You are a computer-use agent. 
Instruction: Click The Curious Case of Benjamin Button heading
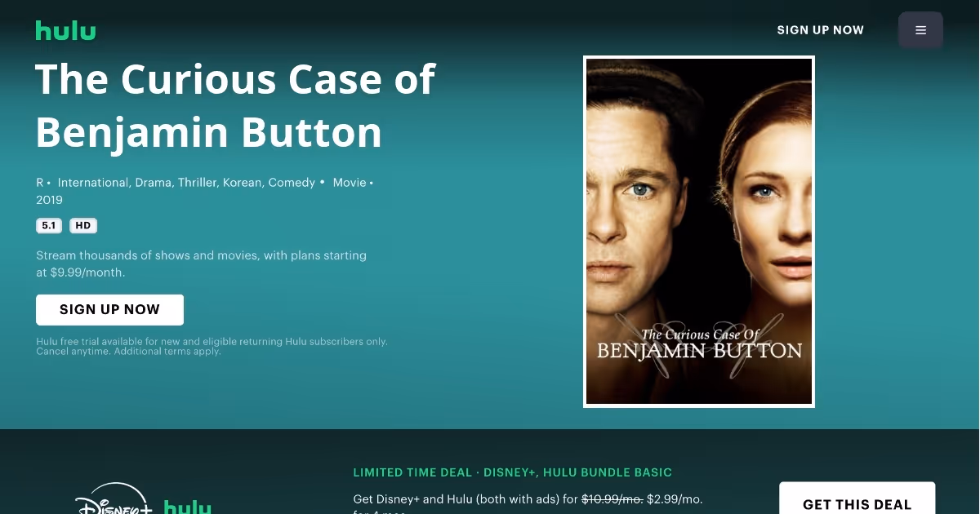pyautogui.click(x=235, y=105)
